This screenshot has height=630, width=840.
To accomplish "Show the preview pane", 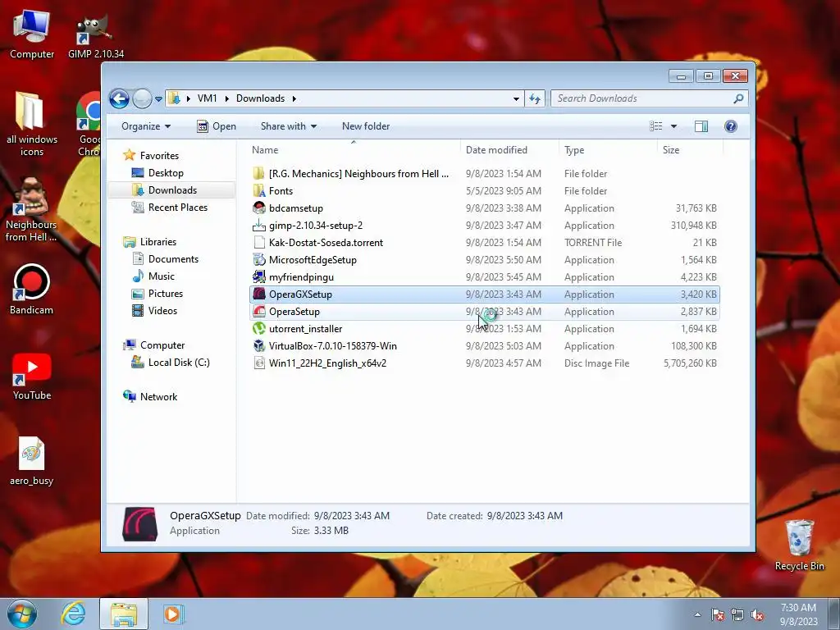I will pyautogui.click(x=701, y=126).
